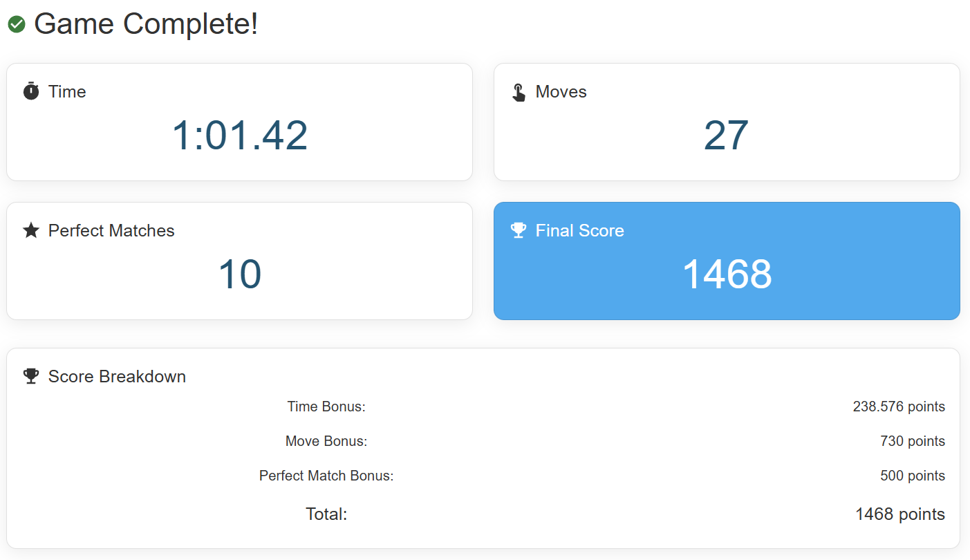This screenshot has width=970, height=560.
Task: Click the Perfect Matches value 10
Action: coord(239,274)
